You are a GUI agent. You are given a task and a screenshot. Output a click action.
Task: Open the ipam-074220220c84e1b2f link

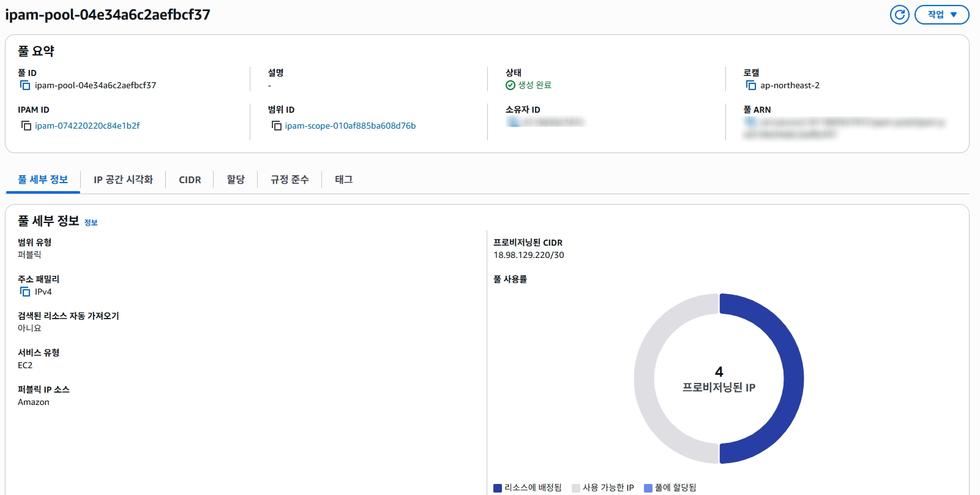tap(87, 126)
